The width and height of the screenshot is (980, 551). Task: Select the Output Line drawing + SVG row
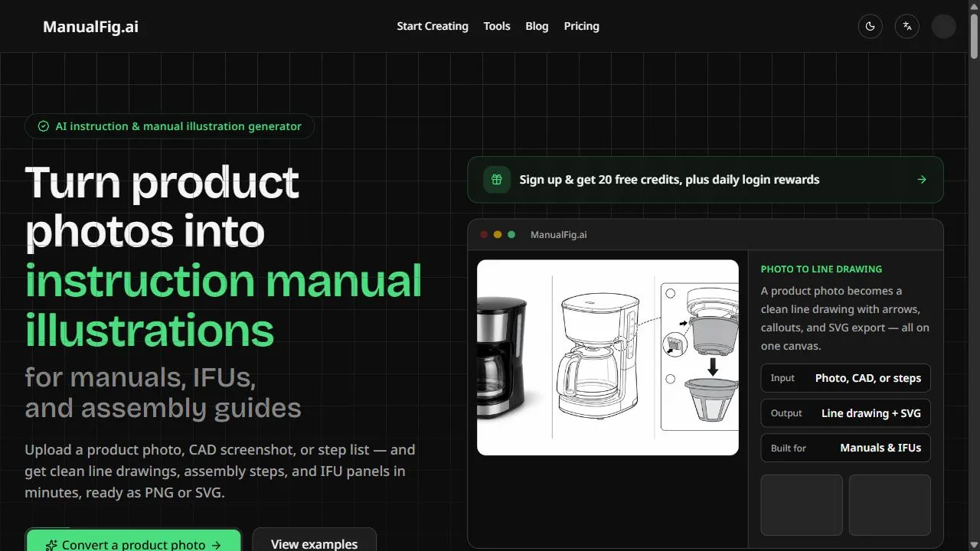click(x=845, y=413)
